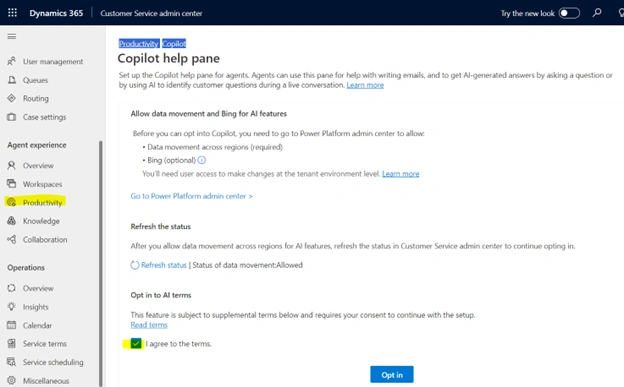The width and height of the screenshot is (624, 387).
Task: Click the Bing optional info icon
Action: (x=202, y=160)
